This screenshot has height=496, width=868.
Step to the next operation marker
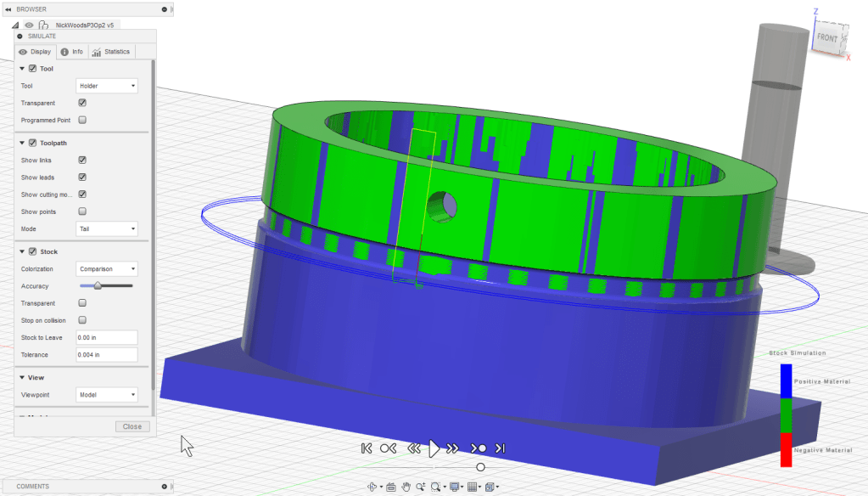coord(479,448)
